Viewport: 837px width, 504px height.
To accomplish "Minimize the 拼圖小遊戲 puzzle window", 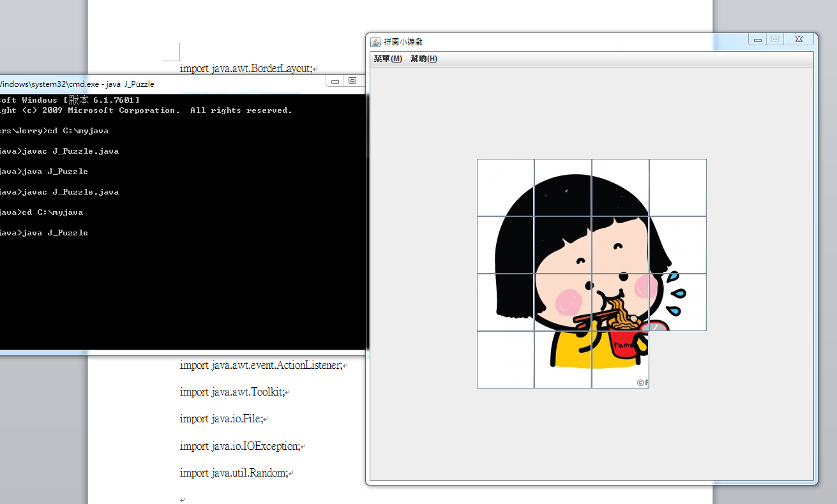I will tap(758, 40).
